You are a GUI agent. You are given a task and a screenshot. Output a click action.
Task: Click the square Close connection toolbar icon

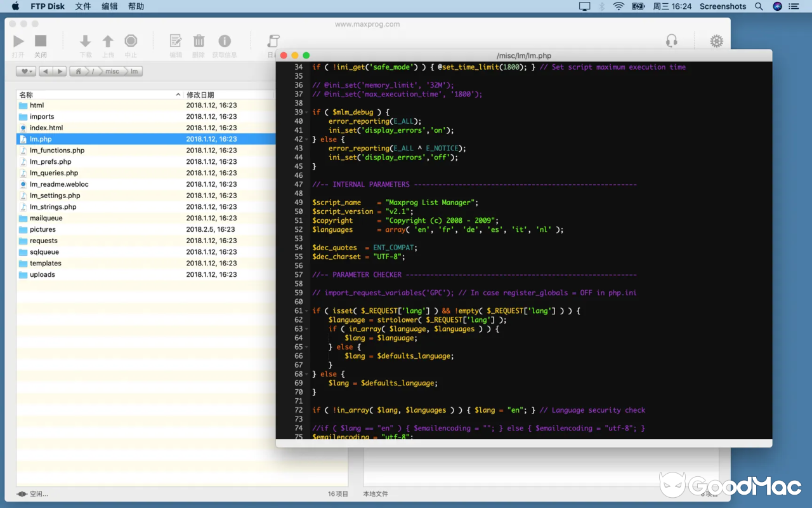[41, 41]
